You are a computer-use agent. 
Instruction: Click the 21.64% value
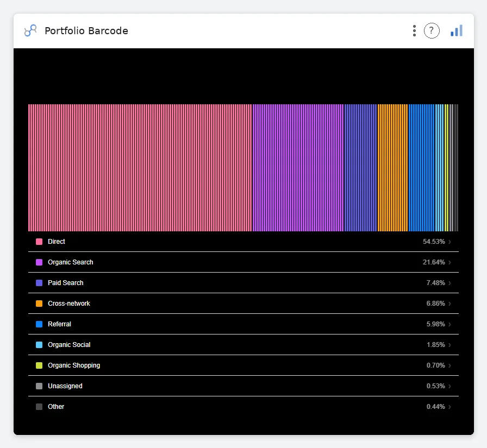434,262
